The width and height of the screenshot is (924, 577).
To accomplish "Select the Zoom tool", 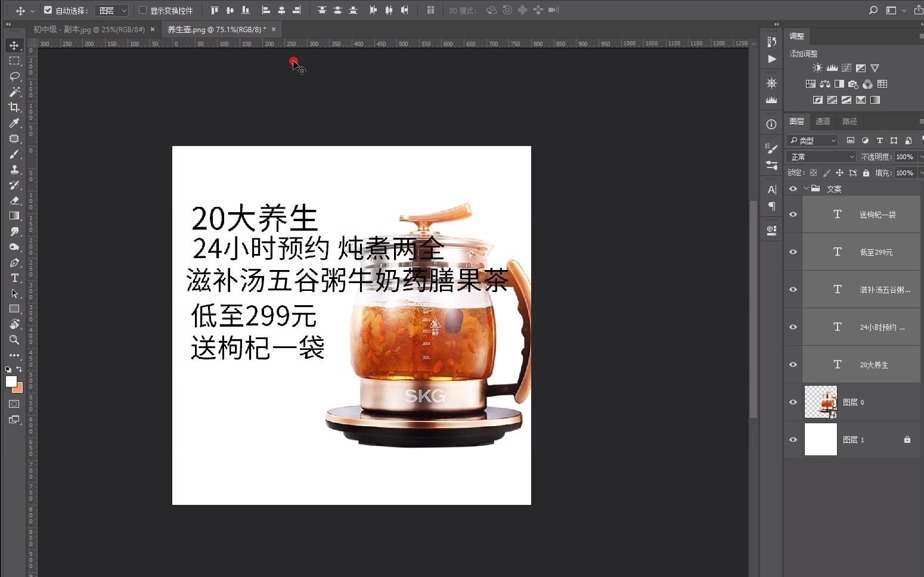I will tap(14, 340).
